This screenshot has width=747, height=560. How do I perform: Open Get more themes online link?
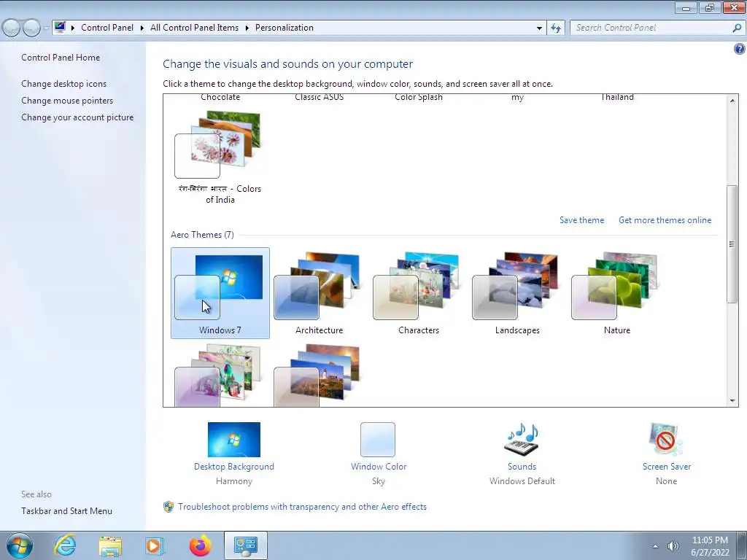tap(665, 220)
